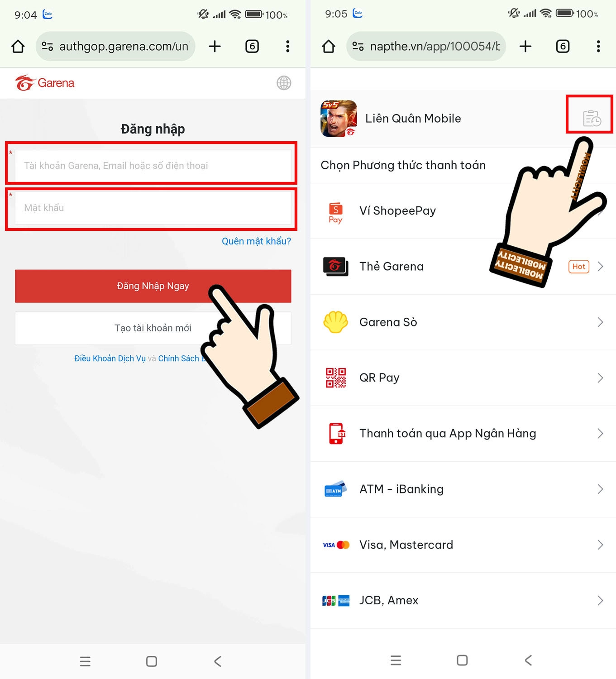
Task: Open the Quên mật khẩu? link
Action: coord(256,241)
